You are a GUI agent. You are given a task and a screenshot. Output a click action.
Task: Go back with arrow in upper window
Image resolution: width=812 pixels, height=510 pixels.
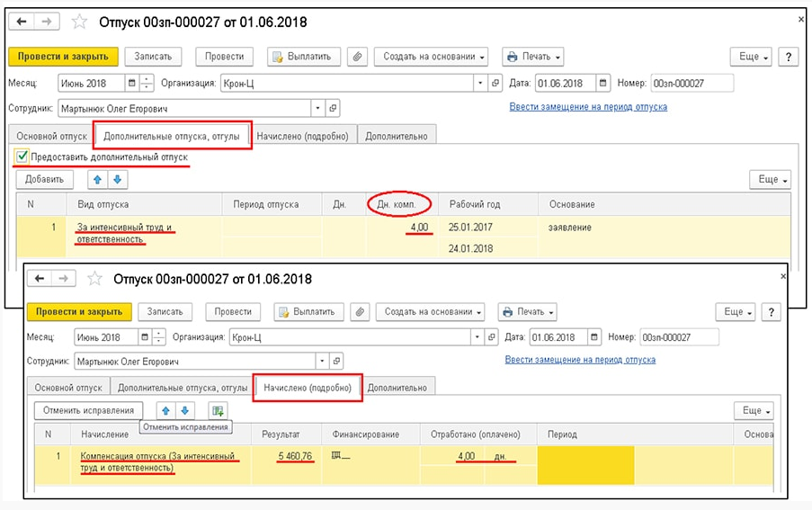coord(22,22)
